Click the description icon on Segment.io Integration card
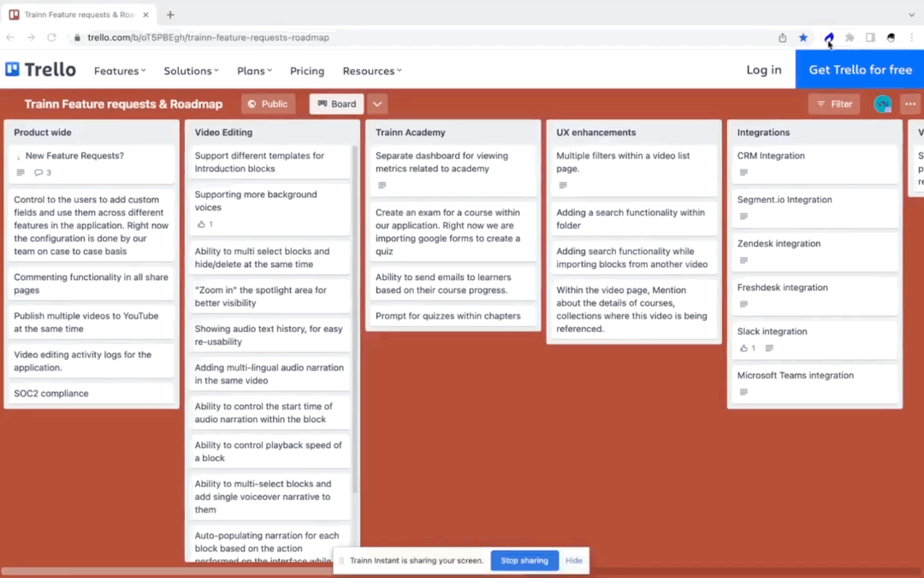The height and width of the screenshot is (578, 924). (x=743, y=216)
